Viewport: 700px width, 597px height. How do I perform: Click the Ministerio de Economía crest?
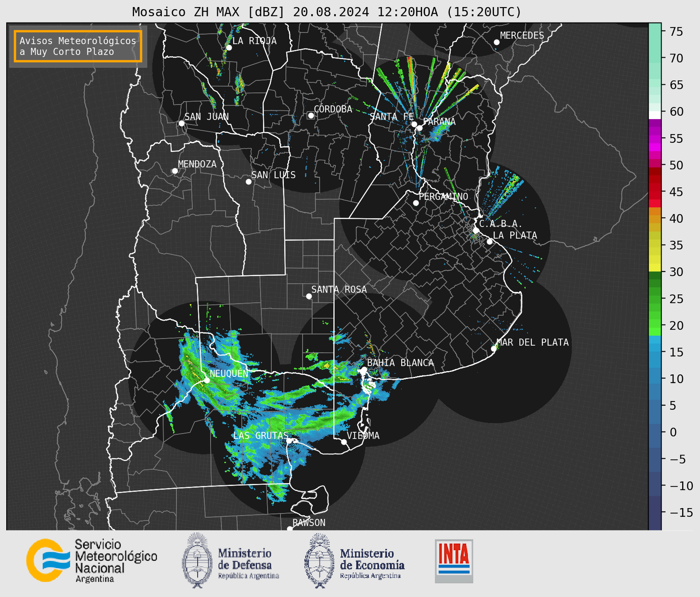319,560
